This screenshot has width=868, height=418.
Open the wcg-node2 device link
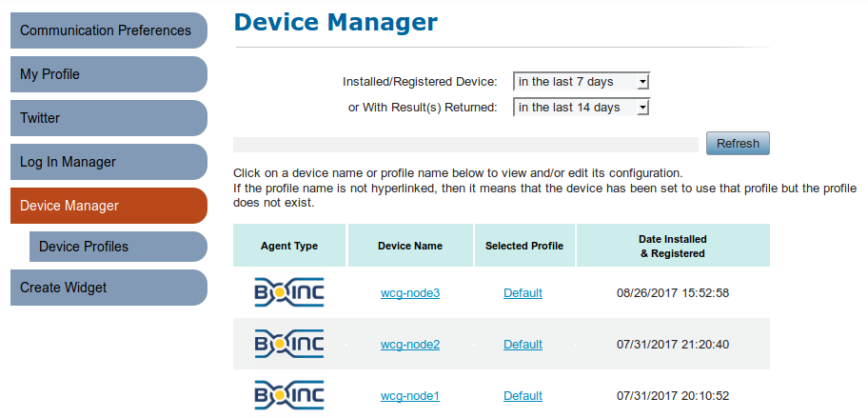(x=410, y=345)
